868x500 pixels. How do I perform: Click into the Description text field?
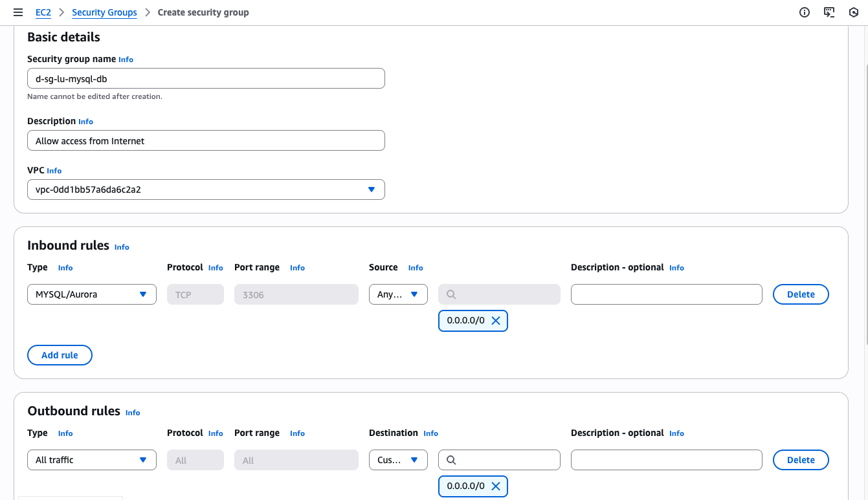(x=206, y=140)
